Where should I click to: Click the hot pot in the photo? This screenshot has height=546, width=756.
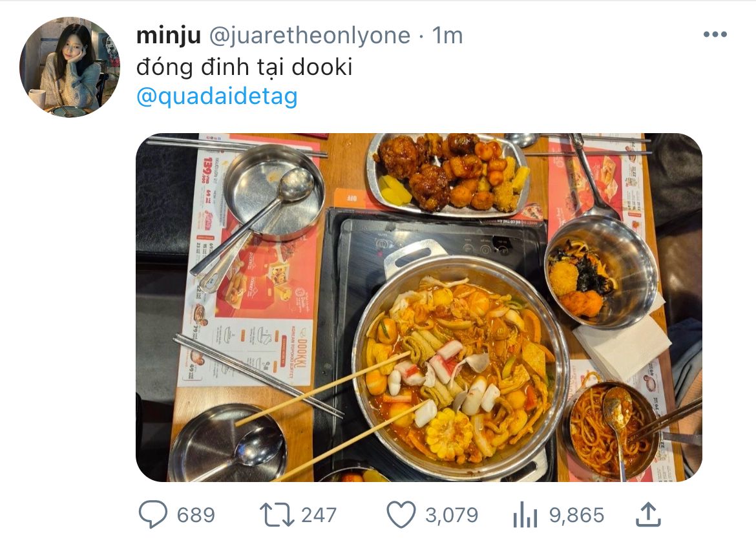tap(459, 368)
